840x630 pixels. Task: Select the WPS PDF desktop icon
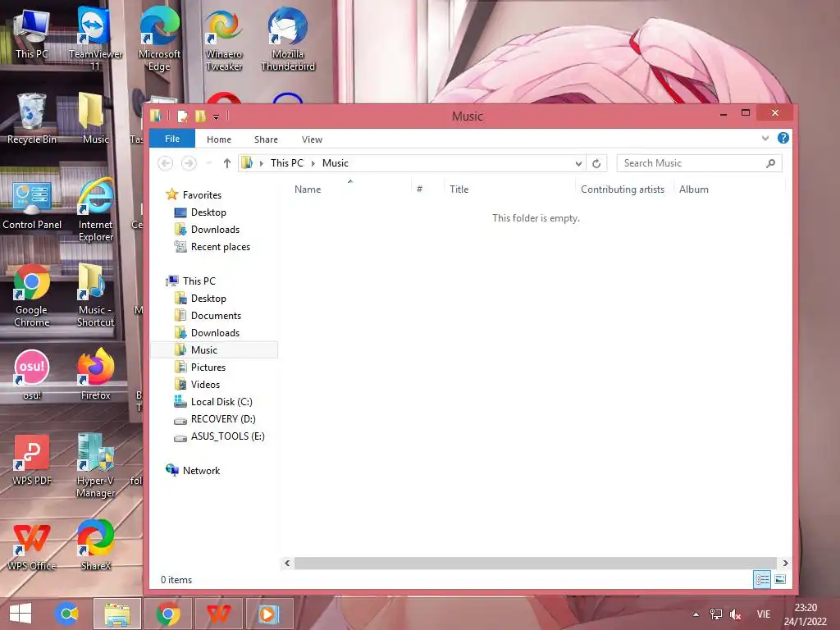[32, 461]
